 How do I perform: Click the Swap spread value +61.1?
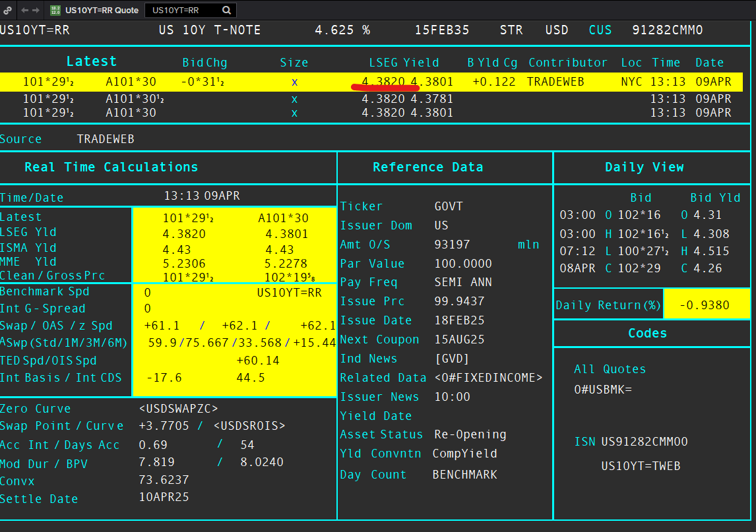click(162, 326)
